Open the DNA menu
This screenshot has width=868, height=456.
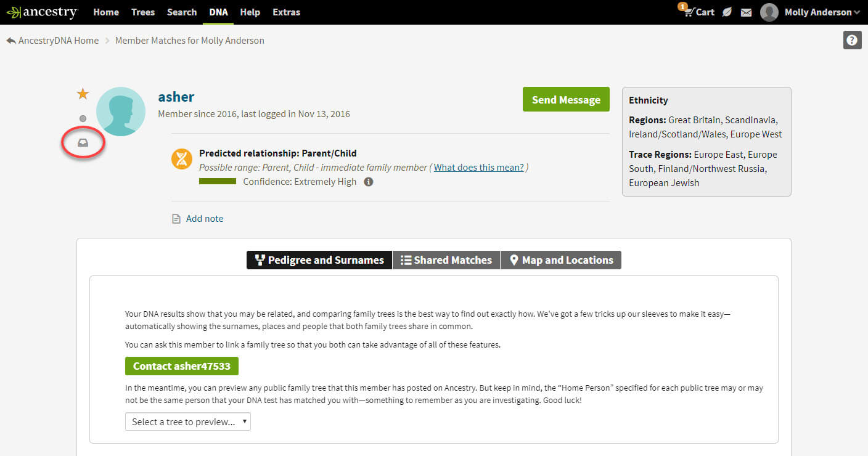(218, 12)
